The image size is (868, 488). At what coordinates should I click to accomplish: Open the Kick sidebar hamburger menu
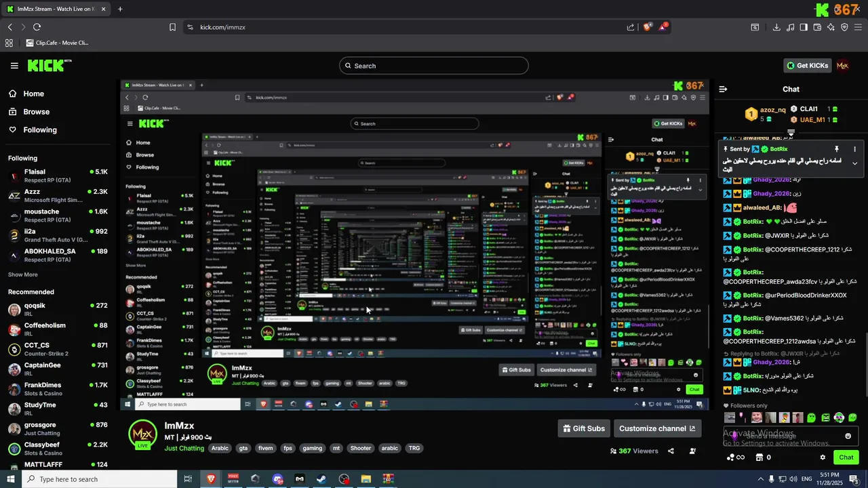pos(14,66)
